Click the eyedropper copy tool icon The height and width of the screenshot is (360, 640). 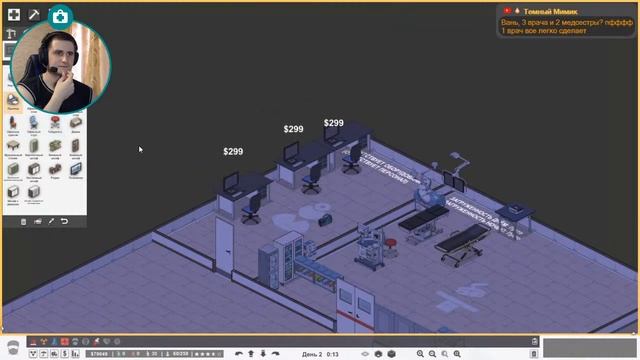pyautogui.click(x=51, y=222)
